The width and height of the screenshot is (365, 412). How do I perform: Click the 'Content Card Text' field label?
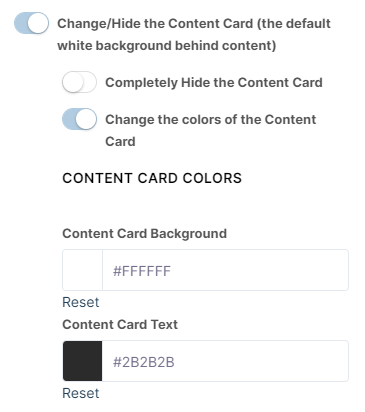(x=120, y=324)
